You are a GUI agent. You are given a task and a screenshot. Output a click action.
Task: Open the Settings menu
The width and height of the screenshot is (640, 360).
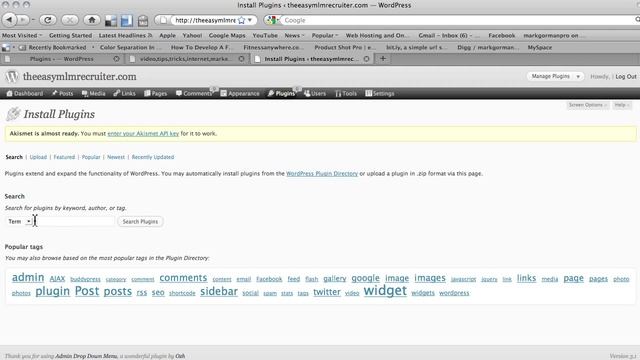(380, 93)
